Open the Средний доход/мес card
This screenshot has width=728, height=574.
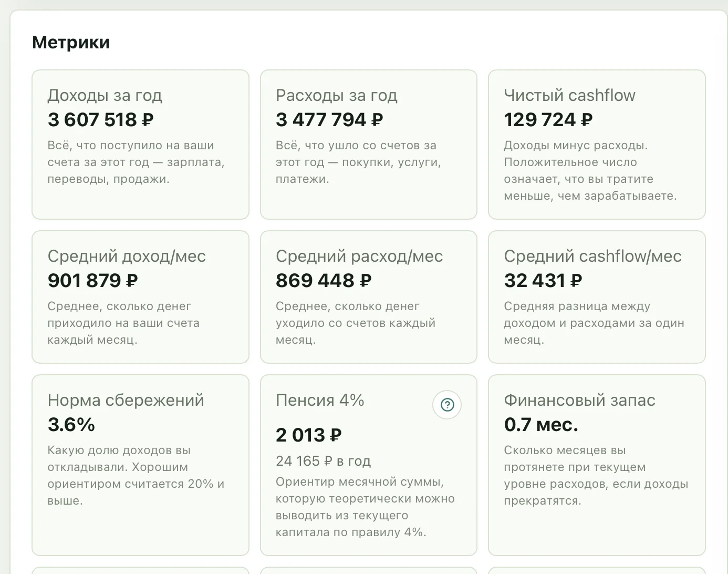point(140,297)
